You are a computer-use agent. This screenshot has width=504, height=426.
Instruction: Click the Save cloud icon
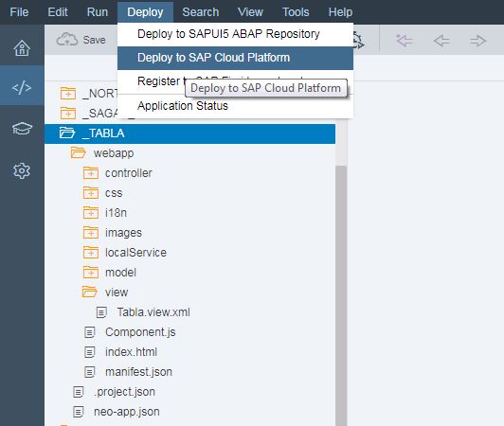pos(67,40)
